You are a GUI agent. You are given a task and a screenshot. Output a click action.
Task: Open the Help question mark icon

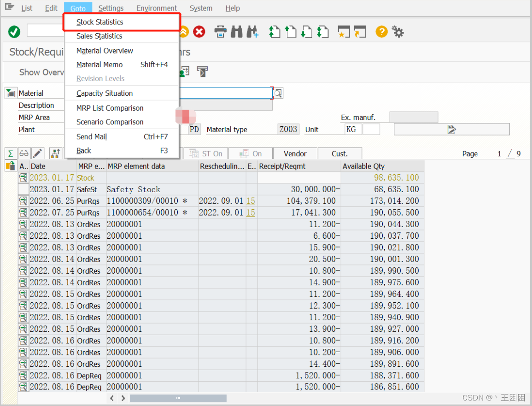[381, 32]
